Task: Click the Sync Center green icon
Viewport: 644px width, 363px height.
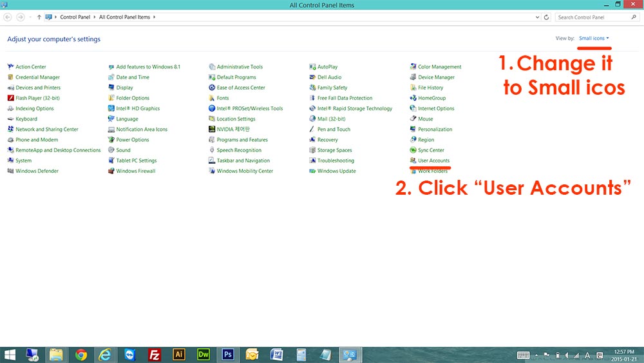Action: [x=413, y=150]
